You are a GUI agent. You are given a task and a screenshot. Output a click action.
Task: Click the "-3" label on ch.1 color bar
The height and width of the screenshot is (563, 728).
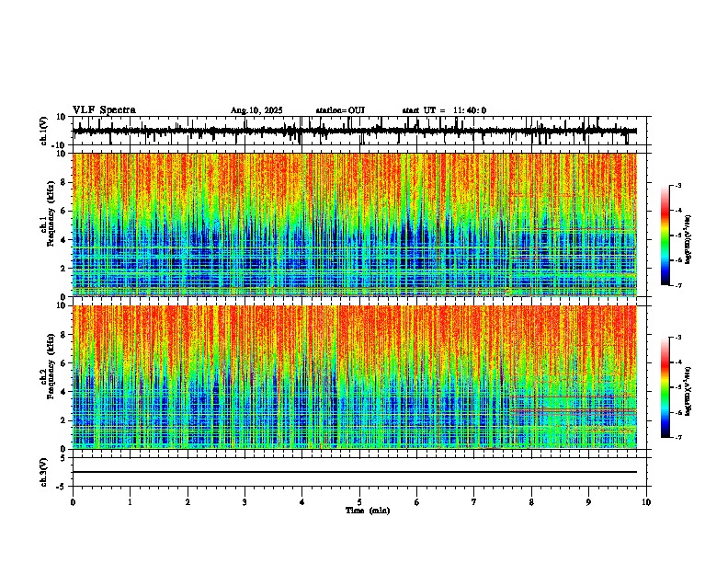tap(677, 185)
